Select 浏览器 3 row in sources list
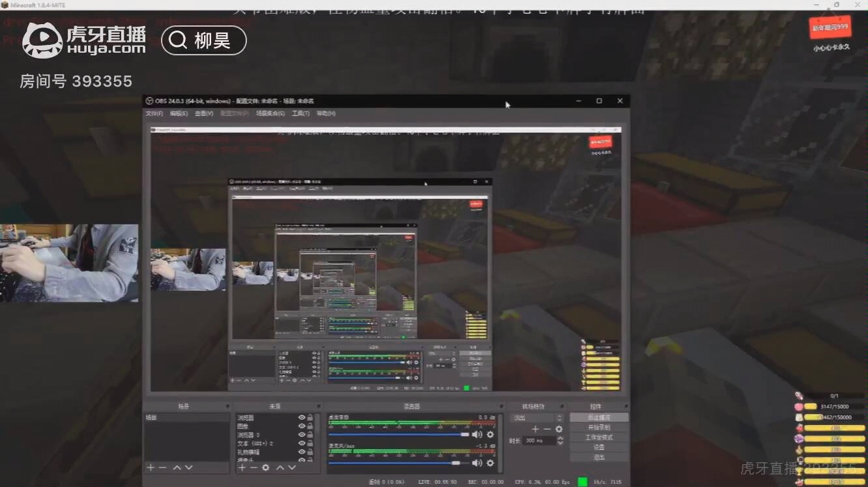Viewport: 868px width, 487px height. [266, 434]
